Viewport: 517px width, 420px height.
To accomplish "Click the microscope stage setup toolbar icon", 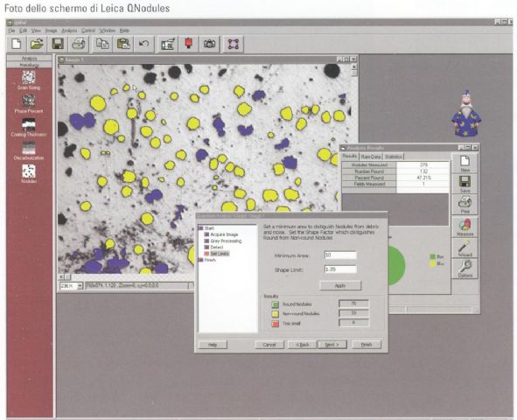I will coord(168,44).
